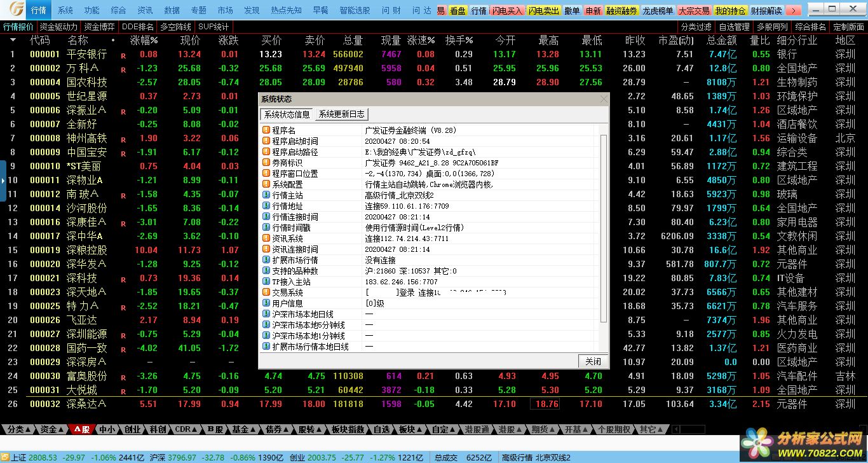Expand the 资金▲ bottom tab menu
Screen dimensions: 868x463
pyautogui.click(x=52, y=430)
